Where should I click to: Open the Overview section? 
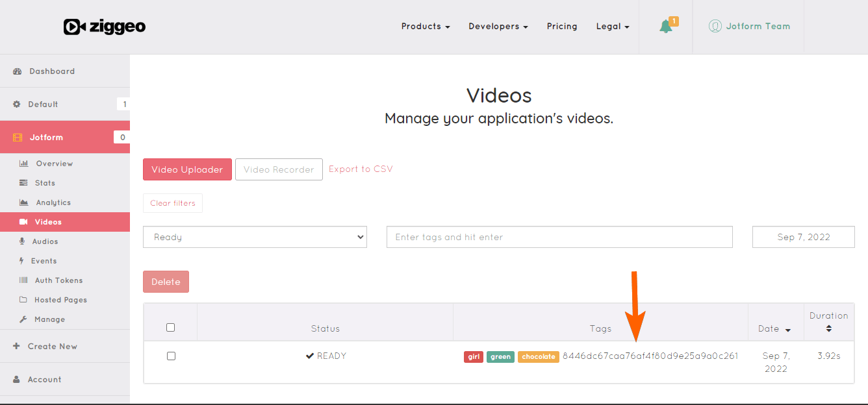(55, 164)
